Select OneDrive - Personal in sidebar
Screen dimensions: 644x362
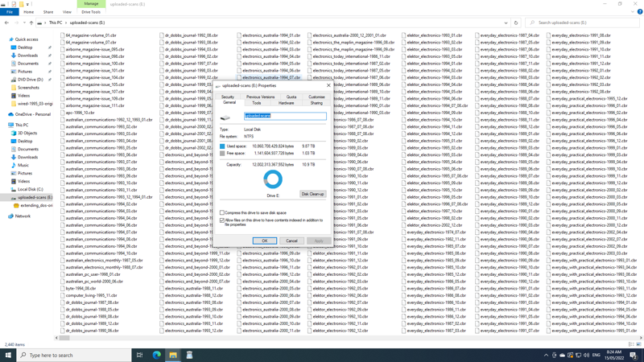[x=33, y=114]
